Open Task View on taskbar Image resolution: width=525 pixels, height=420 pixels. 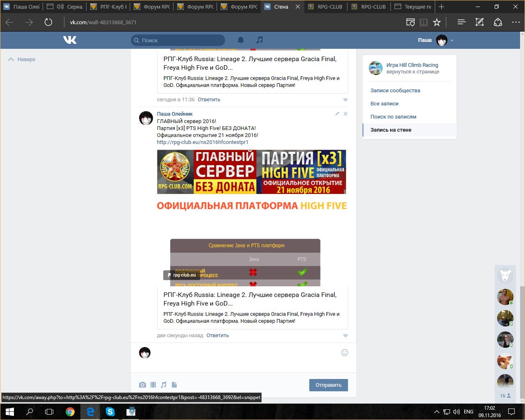click(x=49, y=412)
